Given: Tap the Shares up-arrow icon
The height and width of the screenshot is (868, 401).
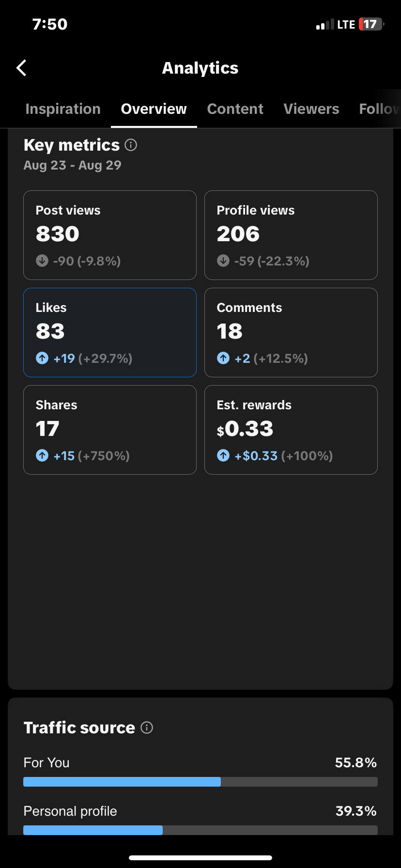Looking at the screenshot, I should tap(42, 455).
